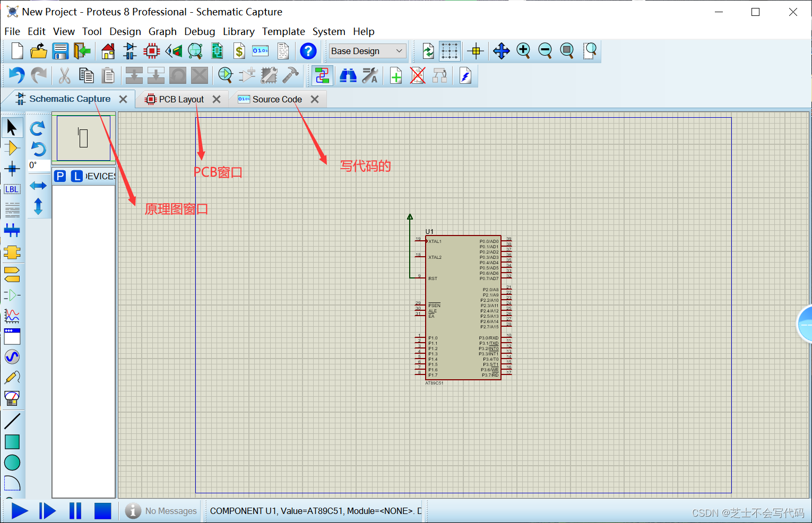Click the Mirror horizontal X-flip icon

tap(38, 186)
